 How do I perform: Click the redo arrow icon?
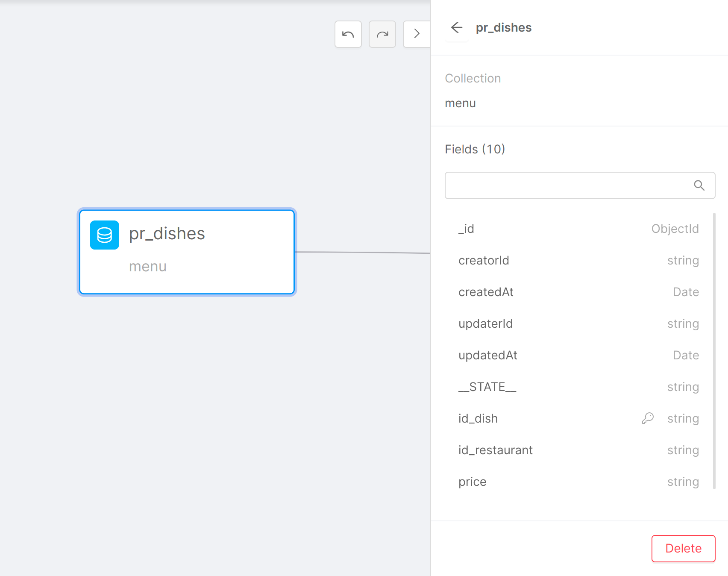(x=382, y=34)
